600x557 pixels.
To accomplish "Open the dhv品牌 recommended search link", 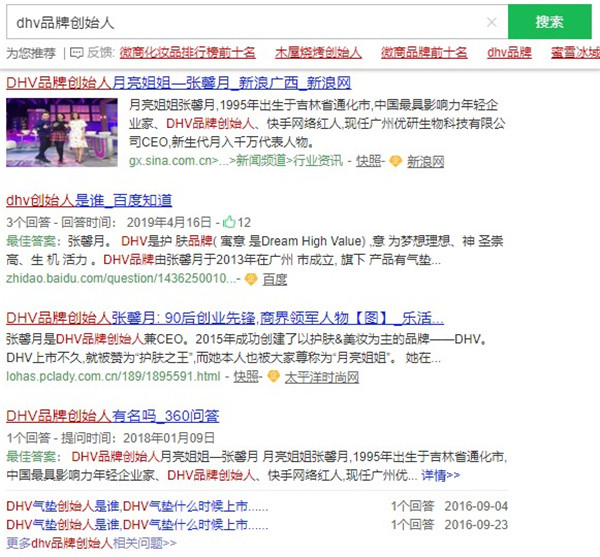I will pyautogui.click(x=510, y=53).
